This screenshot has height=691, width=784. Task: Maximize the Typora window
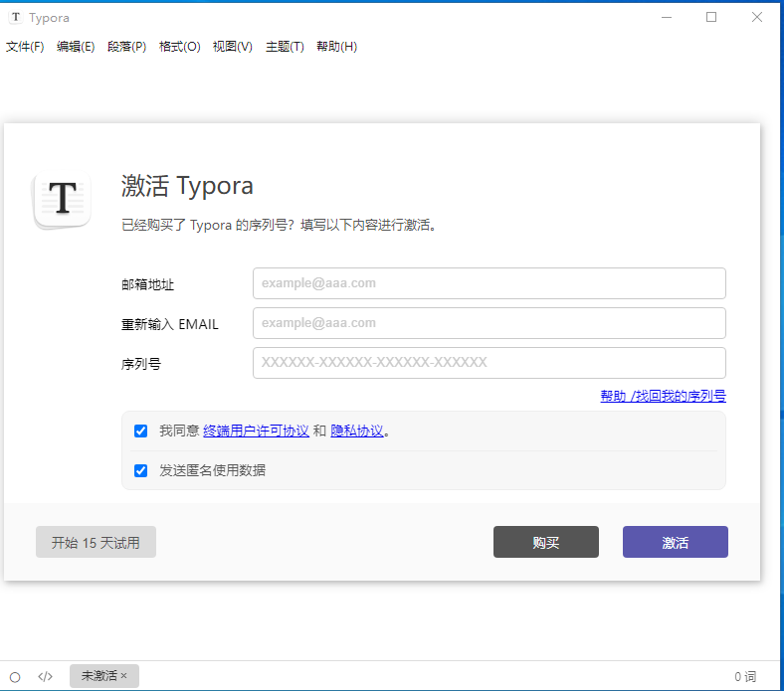[x=711, y=17]
